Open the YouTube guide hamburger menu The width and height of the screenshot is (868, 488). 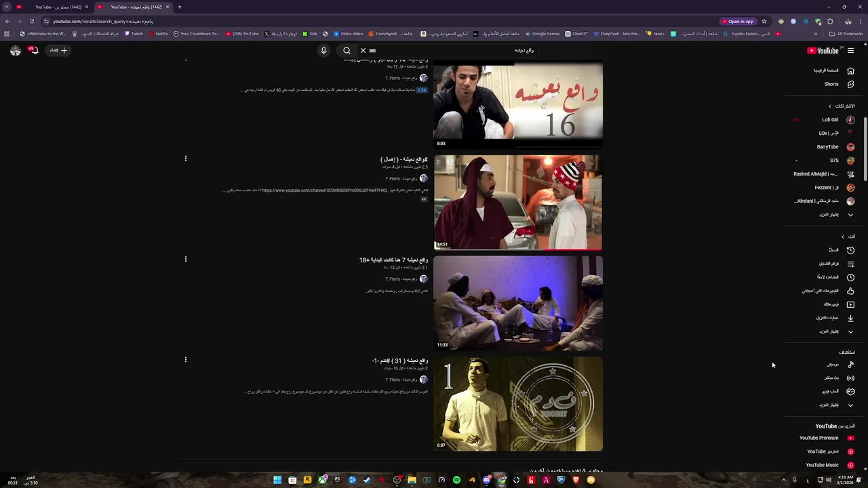click(850, 50)
